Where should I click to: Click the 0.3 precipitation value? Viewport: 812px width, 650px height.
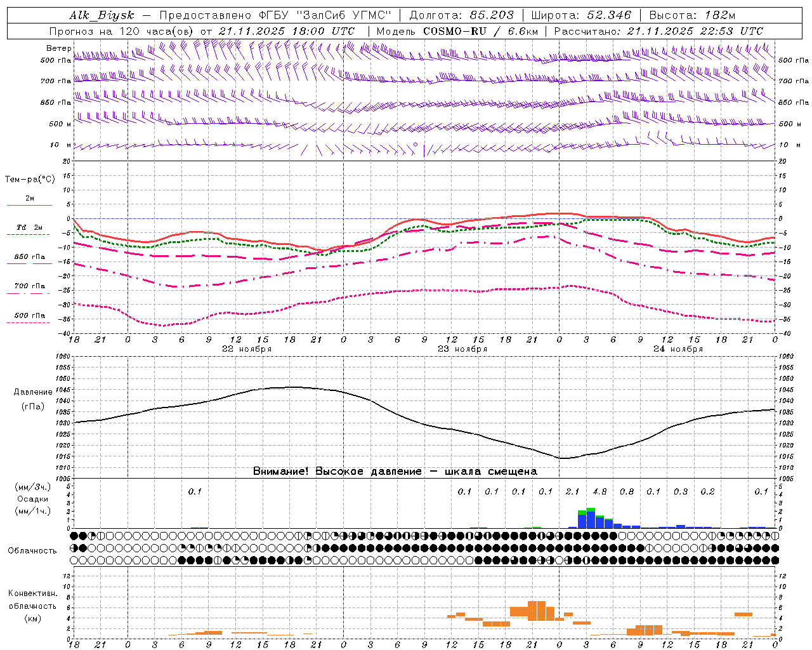coord(681,491)
